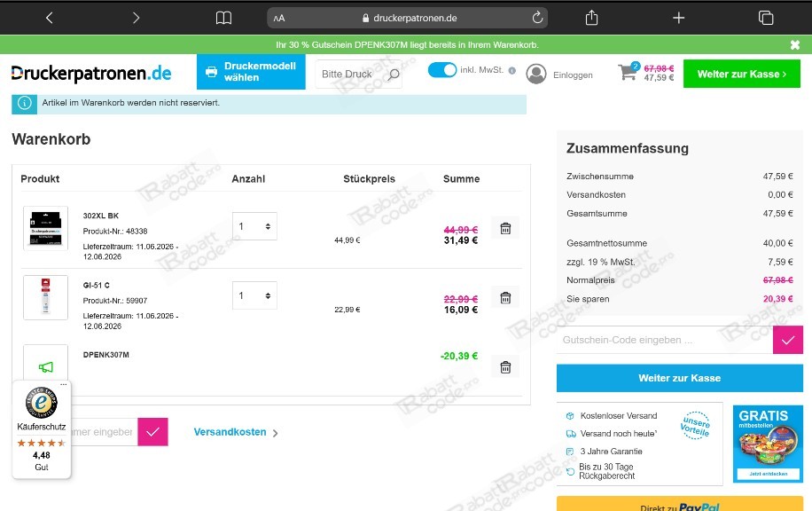
Task: Open Versandkosten link
Action: (x=230, y=432)
